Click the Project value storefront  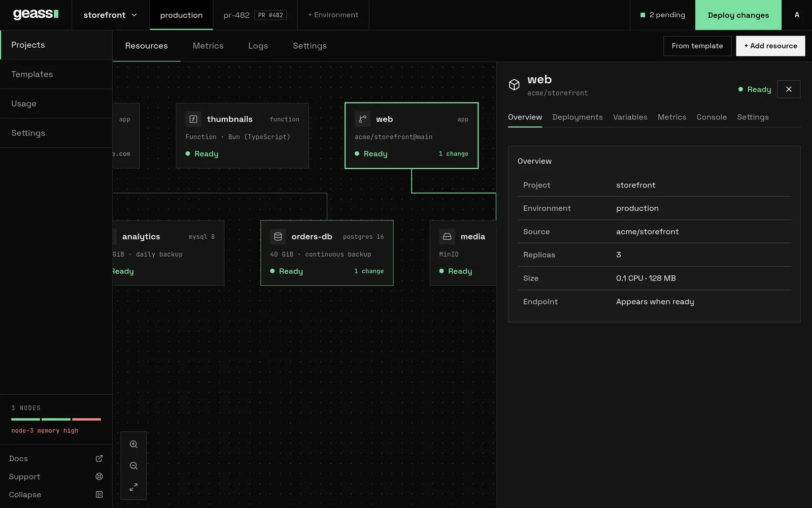pyautogui.click(x=635, y=185)
